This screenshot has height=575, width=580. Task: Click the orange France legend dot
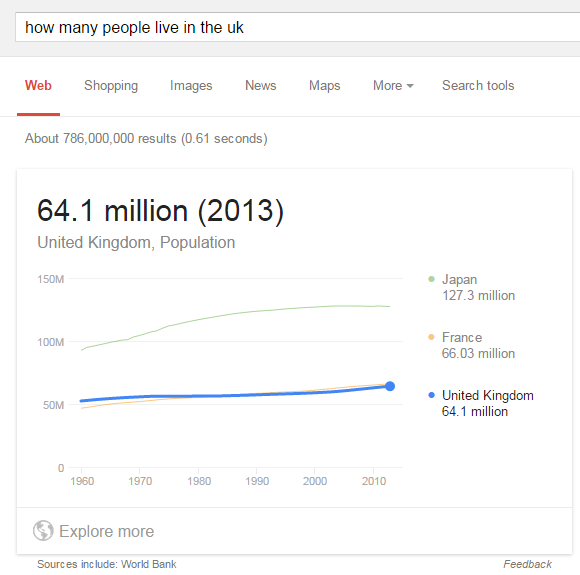point(431,337)
